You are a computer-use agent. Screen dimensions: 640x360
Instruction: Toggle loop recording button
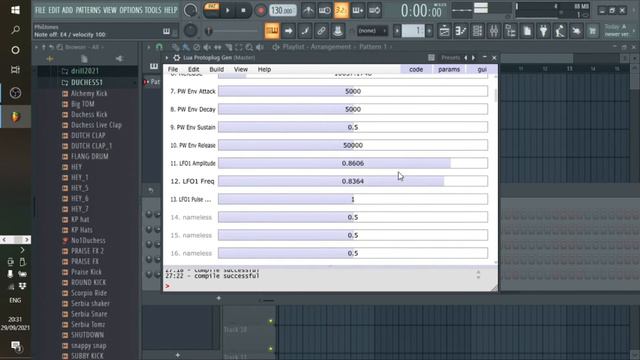(x=374, y=11)
